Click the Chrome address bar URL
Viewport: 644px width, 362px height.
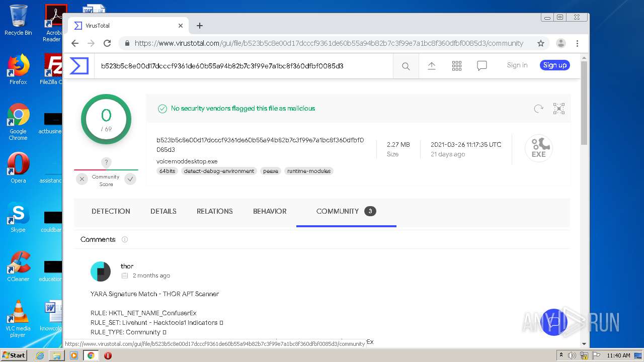(x=329, y=43)
